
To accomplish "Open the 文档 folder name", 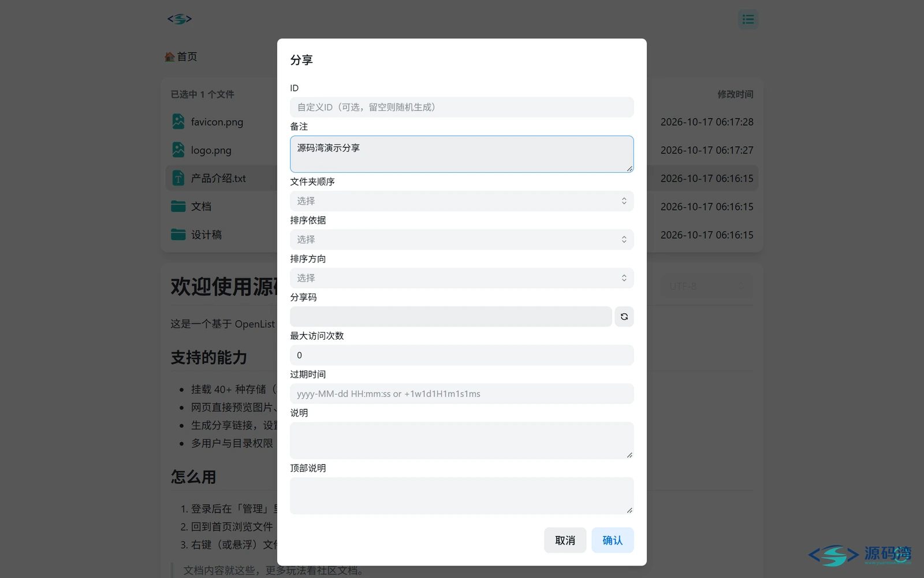I will (201, 206).
